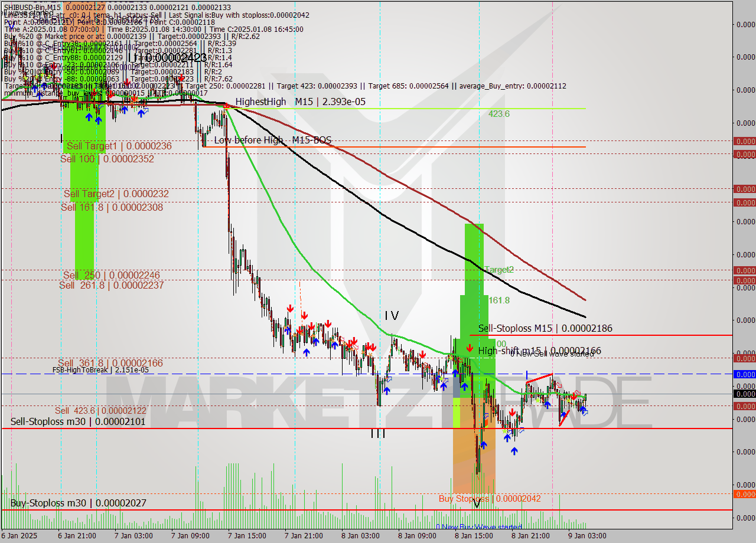The width and height of the screenshot is (756, 543).
Task: Select the 7 Jan 09:00 time axis label
Action: (190, 536)
